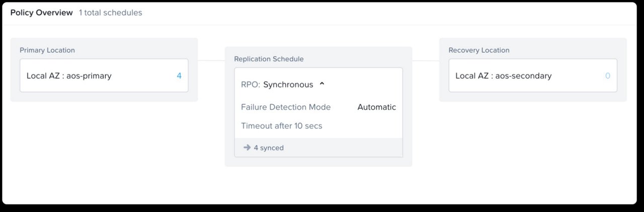Image resolution: width=644 pixels, height=212 pixels.
Task: Select the Local AZ : aos-secondary label
Action: pos(503,76)
